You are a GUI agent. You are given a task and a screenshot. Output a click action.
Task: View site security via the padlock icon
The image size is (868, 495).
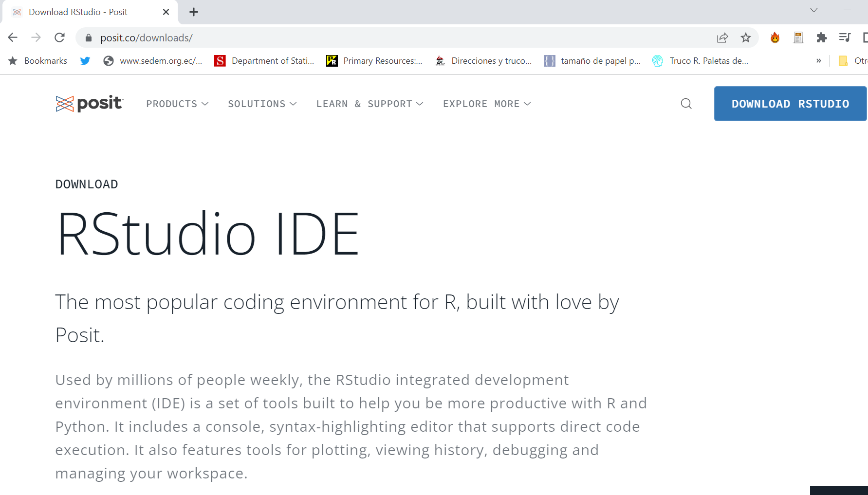(x=88, y=37)
